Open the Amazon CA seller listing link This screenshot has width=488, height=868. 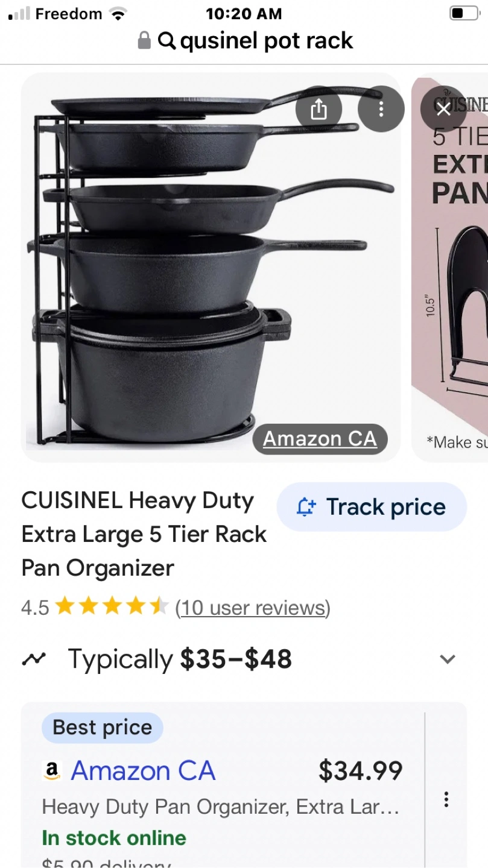coord(143,770)
